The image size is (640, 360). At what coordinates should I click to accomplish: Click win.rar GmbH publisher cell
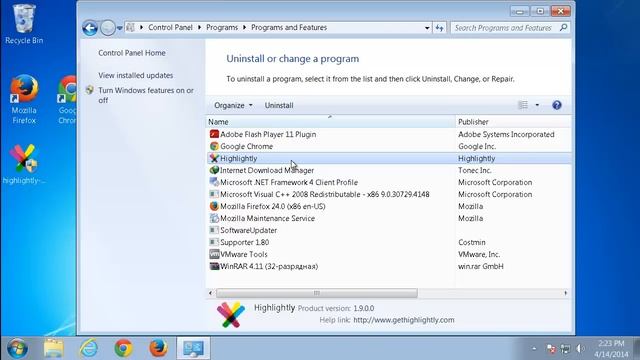click(481, 266)
